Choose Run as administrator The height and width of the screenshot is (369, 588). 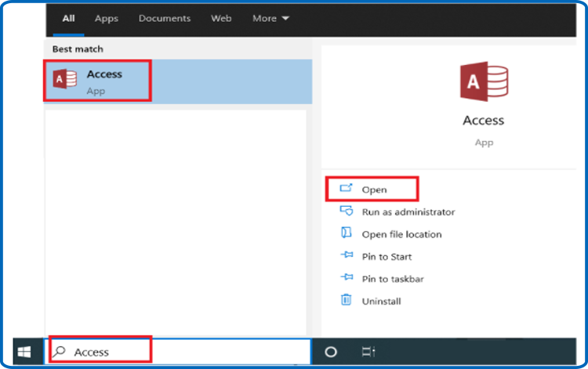pos(408,212)
